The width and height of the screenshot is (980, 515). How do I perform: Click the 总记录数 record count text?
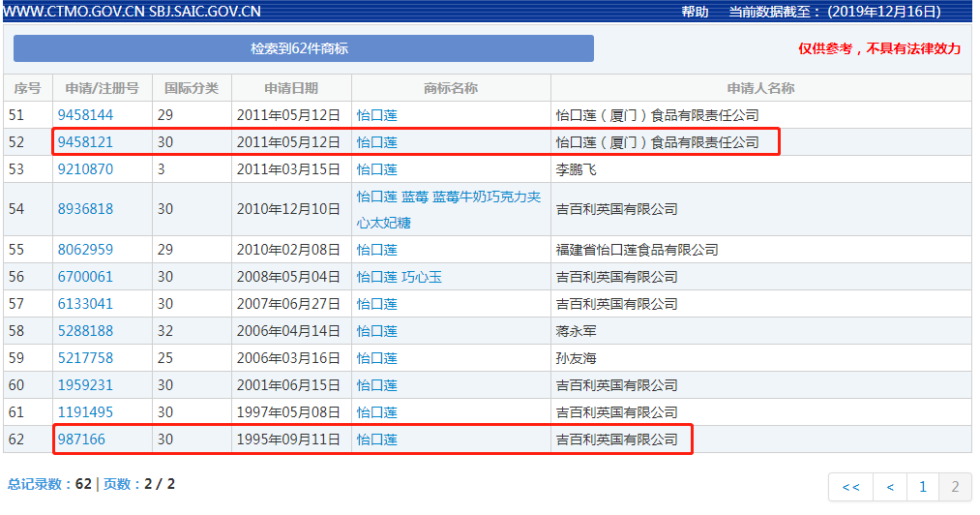[49, 484]
